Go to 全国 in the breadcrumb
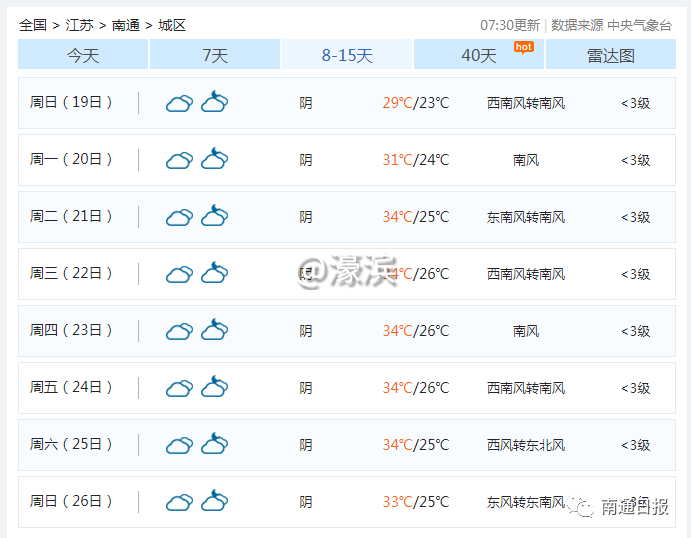The width and height of the screenshot is (691, 538). point(33,25)
